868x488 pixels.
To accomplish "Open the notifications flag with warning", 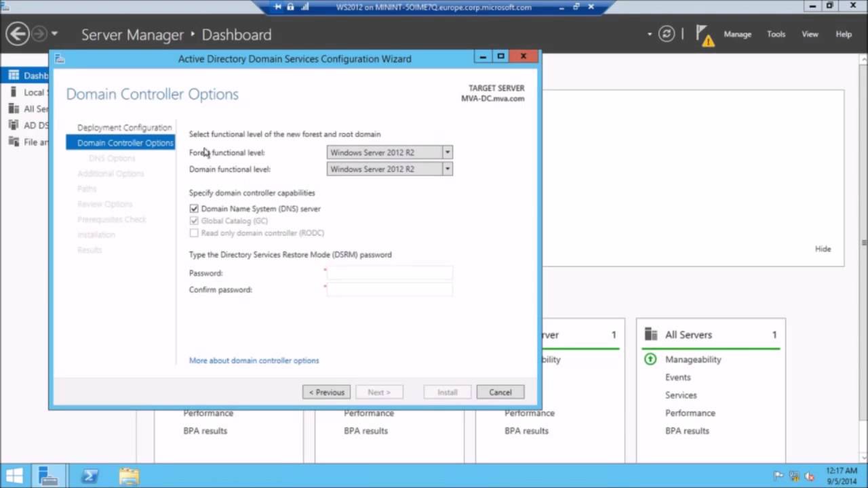I will click(705, 35).
